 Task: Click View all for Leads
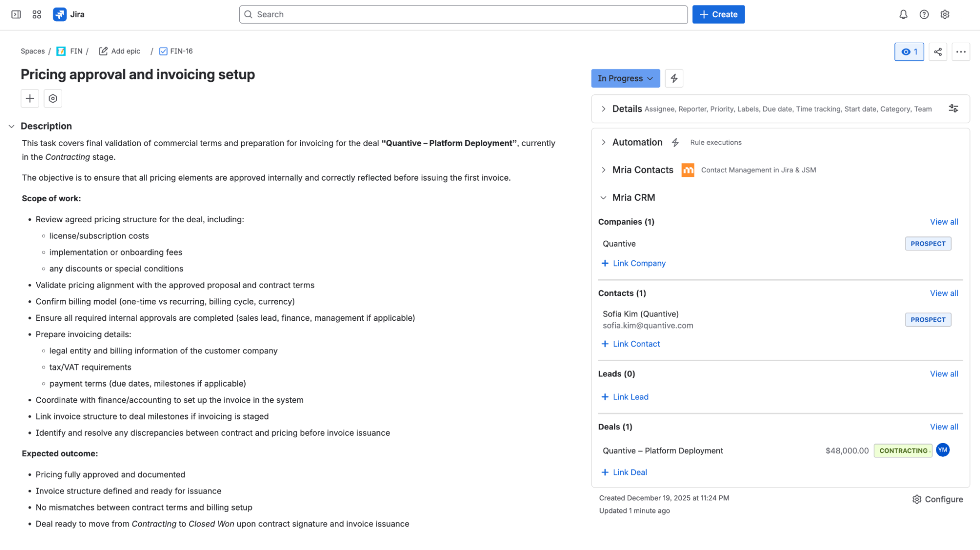coord(944,373)
